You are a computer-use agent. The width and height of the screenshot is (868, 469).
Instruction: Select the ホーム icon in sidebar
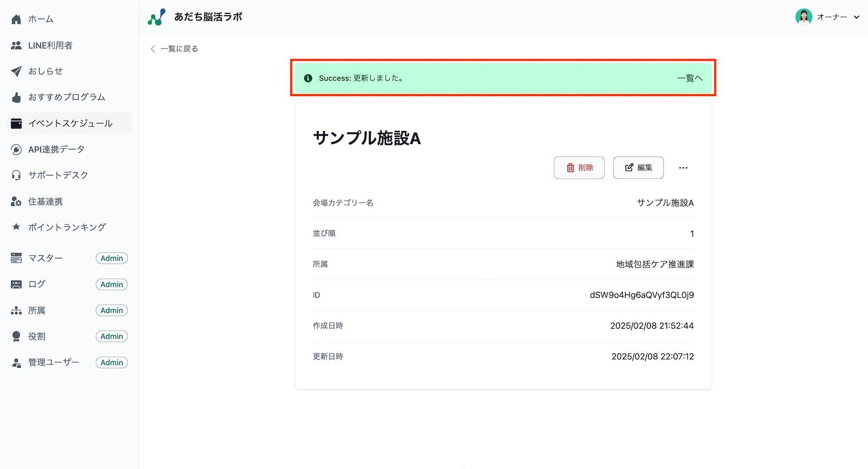pyautogui.click(x=16, y=19)
